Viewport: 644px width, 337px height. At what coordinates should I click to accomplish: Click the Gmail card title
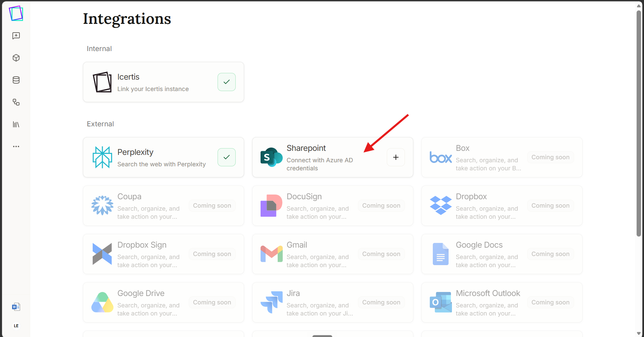(x=297, y=245)
